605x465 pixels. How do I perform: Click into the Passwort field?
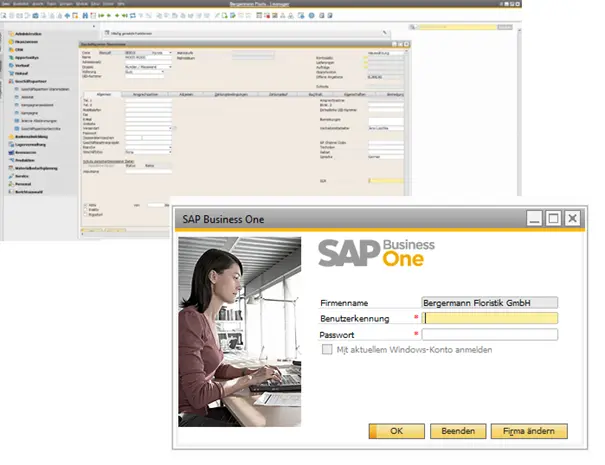pyautogui.click(x=489, y=334)
